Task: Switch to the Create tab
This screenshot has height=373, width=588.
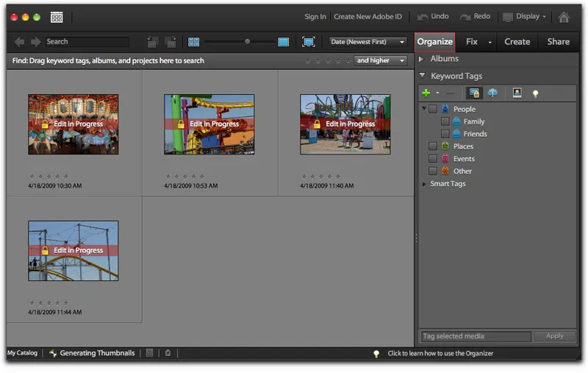Action: pyautogui.click(x=517, y=42)
